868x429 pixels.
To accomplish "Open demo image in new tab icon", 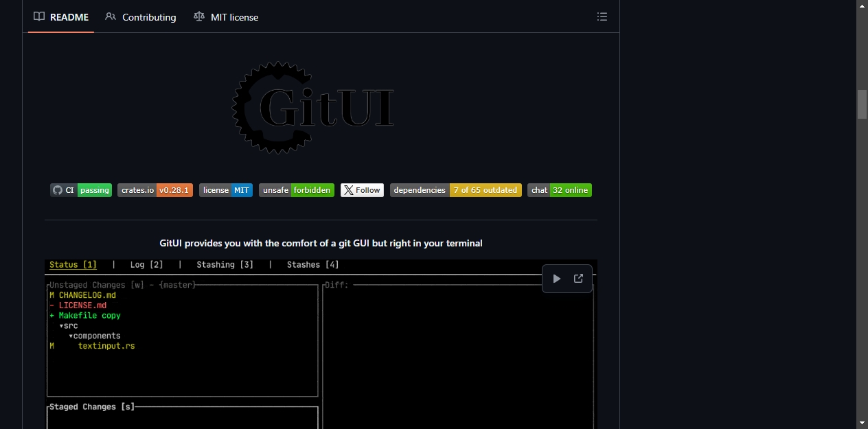I will [578, 279].
